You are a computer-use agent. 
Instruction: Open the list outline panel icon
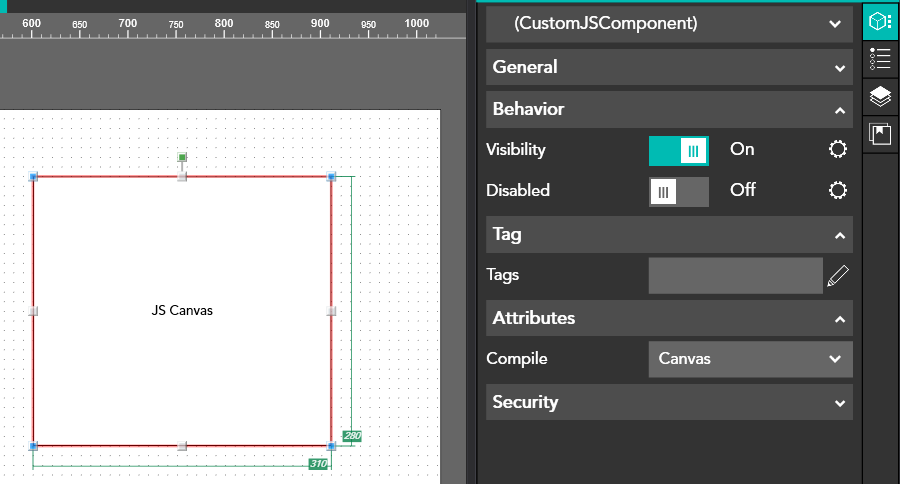(880, 58)
